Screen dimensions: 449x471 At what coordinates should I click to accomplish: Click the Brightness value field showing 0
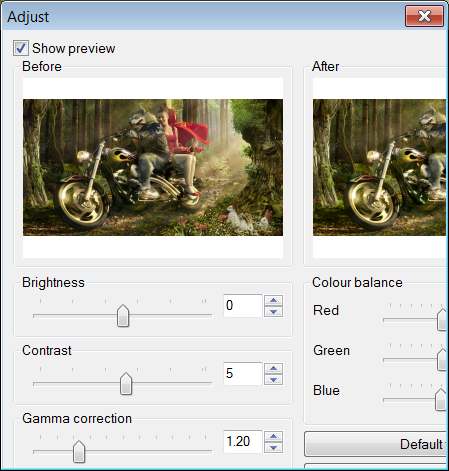coord(243,306)
